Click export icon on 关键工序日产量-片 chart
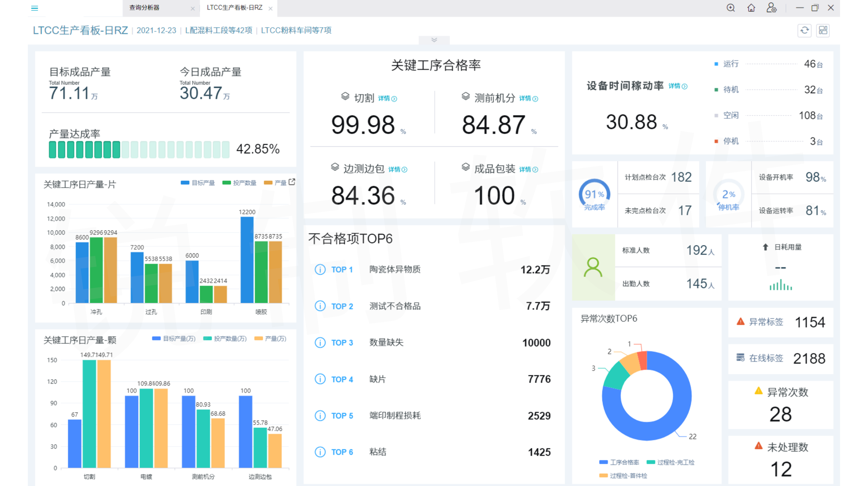 click(292, 182)
